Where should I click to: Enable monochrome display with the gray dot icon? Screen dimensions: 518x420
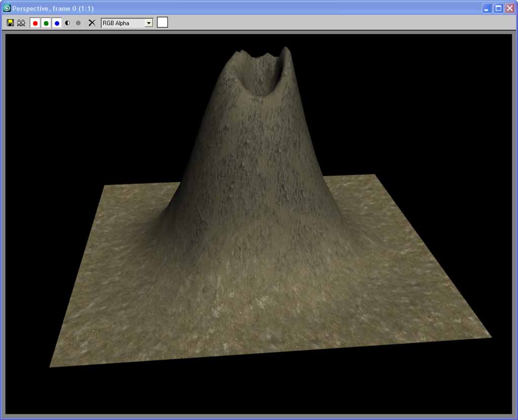[x=78, y=23]
